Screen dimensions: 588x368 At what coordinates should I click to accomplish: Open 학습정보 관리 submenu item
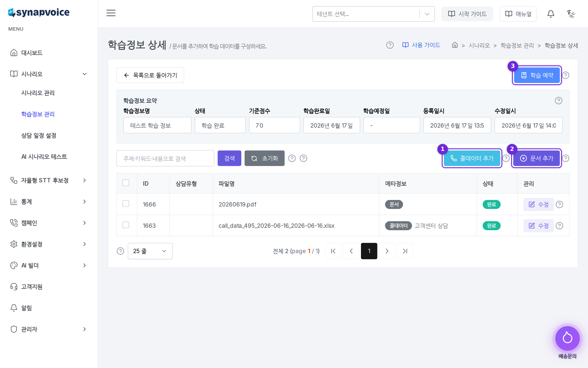38,114
